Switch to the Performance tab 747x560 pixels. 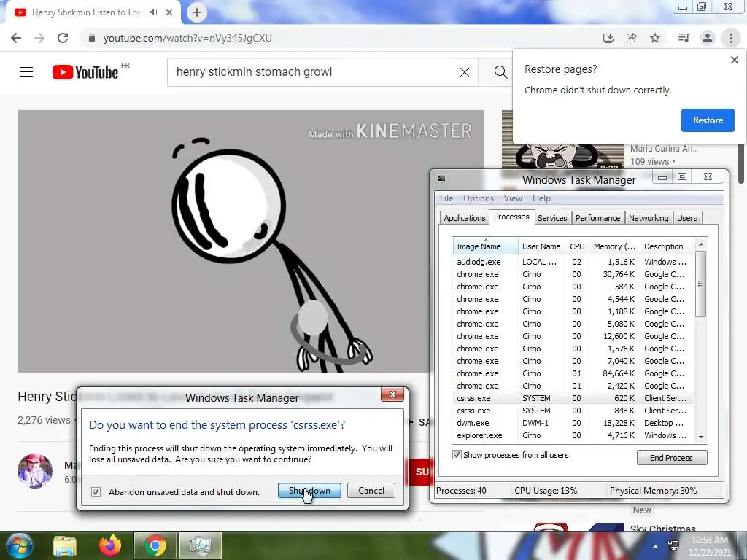[x=597, y=218]
